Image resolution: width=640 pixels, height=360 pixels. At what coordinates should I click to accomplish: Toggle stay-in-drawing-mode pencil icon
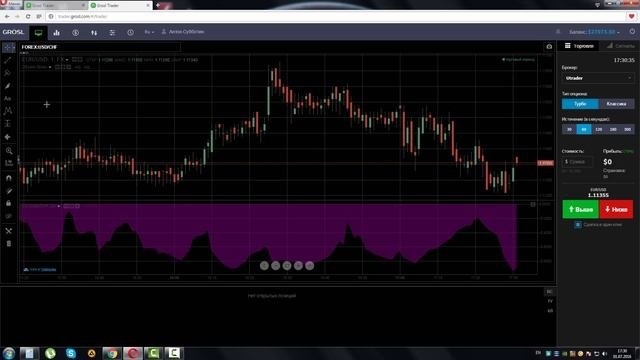tap(9, 191)
